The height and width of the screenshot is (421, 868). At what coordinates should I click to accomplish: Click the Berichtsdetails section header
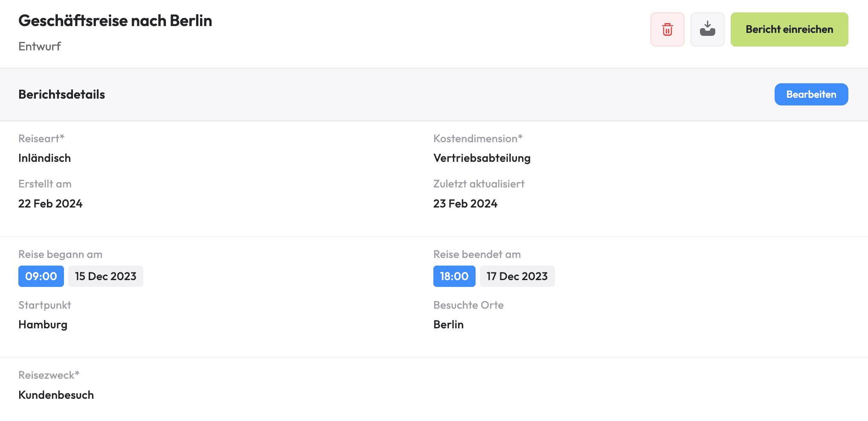click(x=62, y=94)
